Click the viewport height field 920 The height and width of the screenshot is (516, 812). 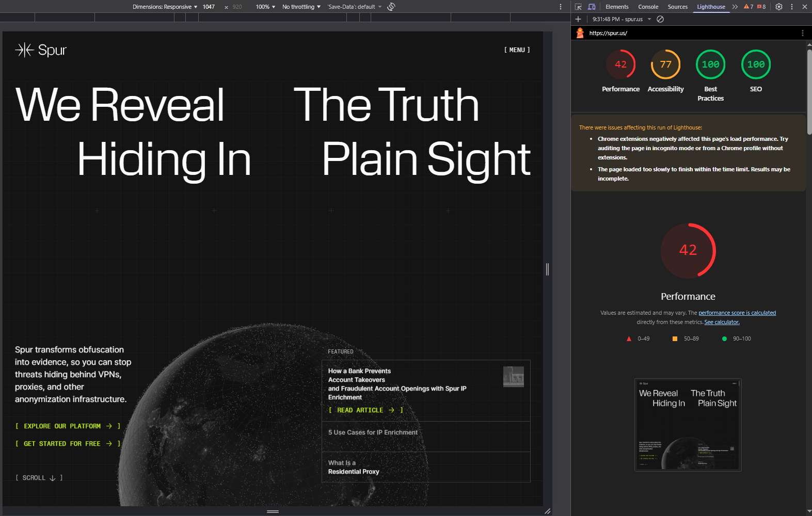tap(237, 7)
